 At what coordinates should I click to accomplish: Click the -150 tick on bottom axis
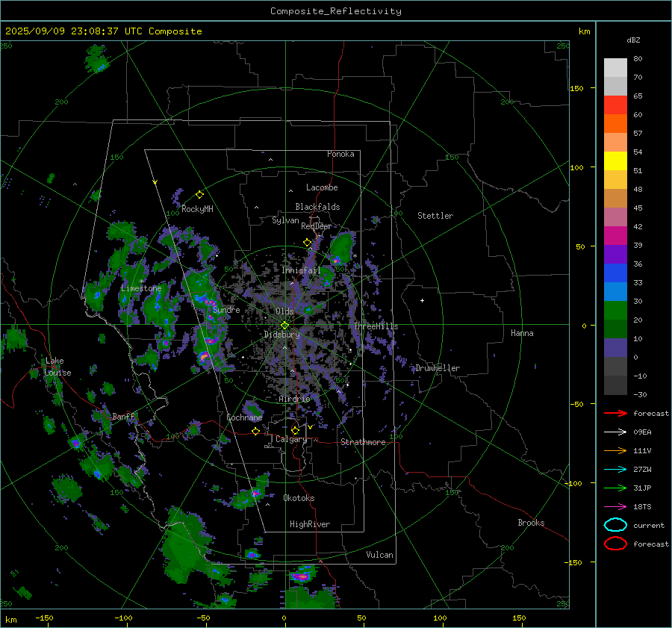(x=44, y=618)
